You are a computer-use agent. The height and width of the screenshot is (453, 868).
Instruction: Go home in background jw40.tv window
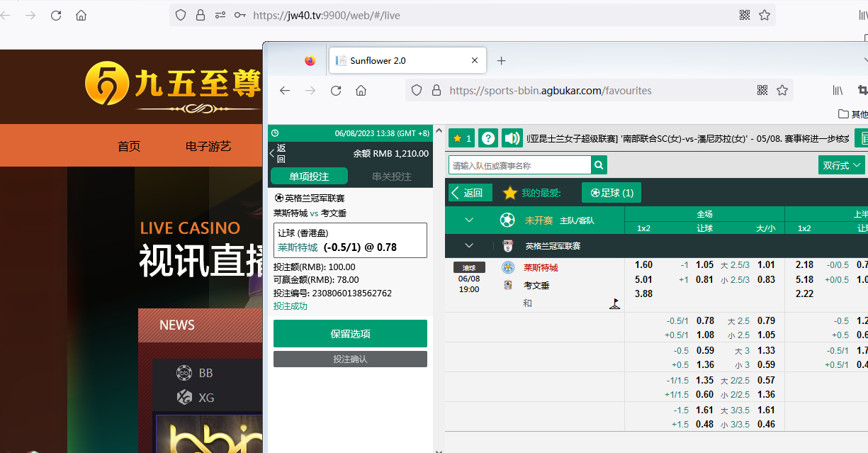coord(81,15)
